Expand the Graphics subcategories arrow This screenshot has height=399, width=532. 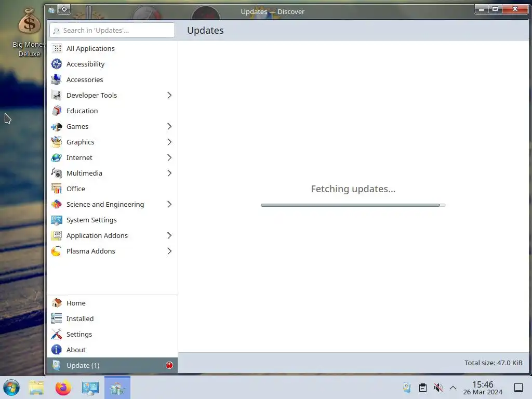pos(169,142)
